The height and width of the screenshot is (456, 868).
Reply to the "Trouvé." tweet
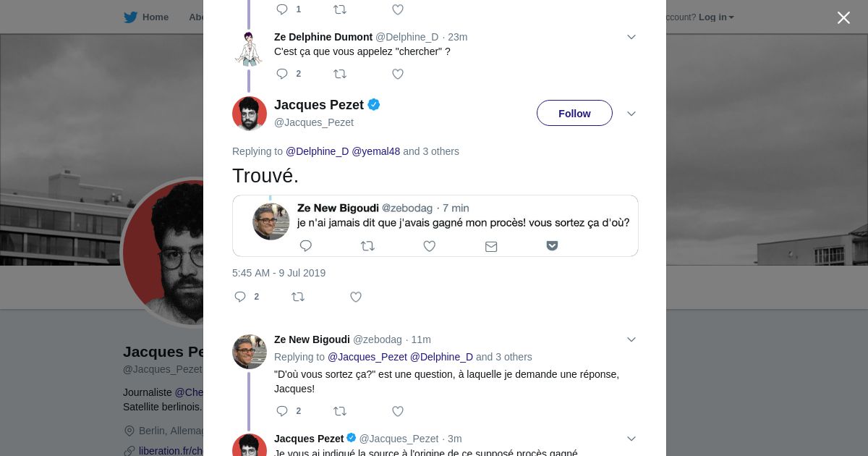(x=241, y=297)
